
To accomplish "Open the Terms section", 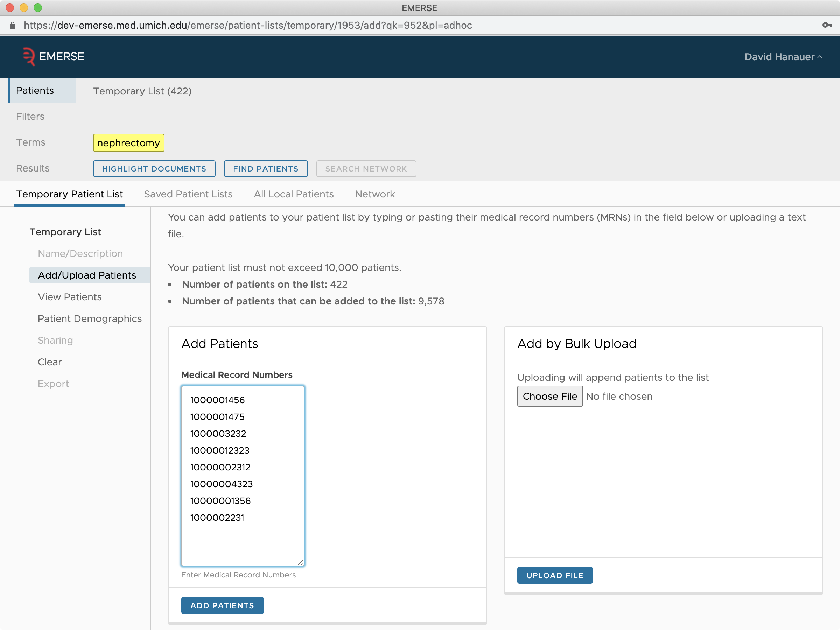I will (x=31, y=142).
